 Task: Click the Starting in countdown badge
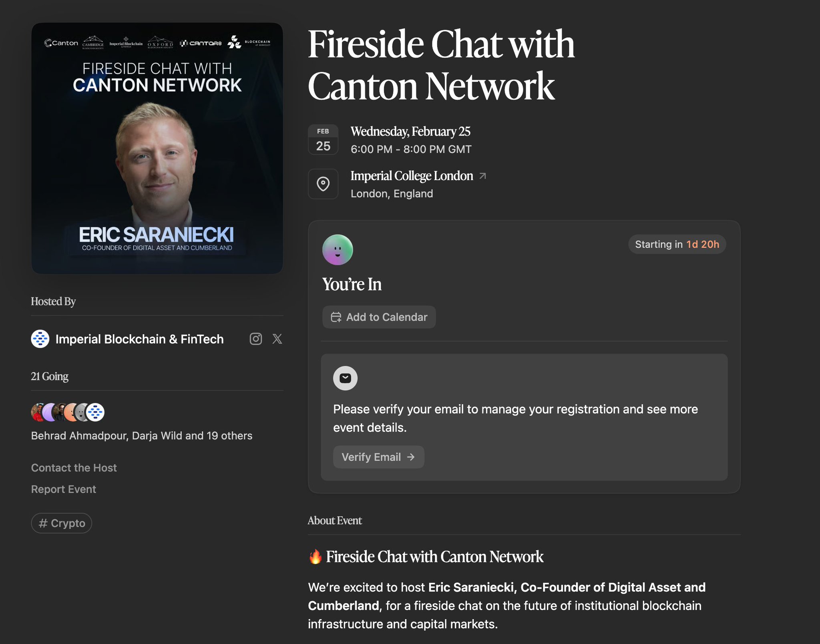[677, 244]
